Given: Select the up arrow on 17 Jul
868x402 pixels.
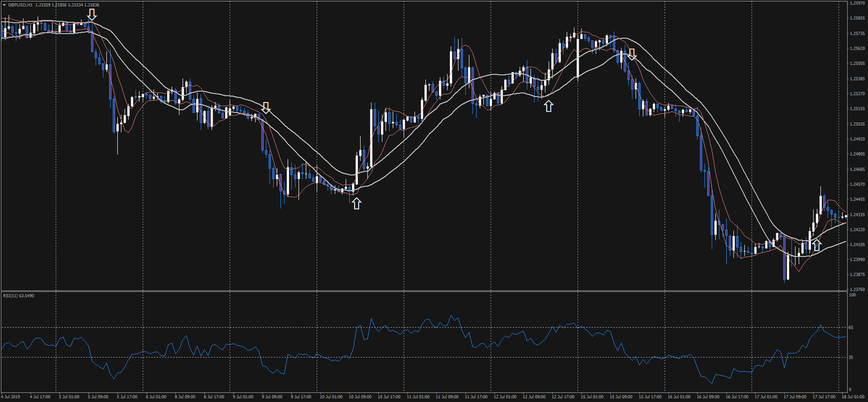Looking at the screenshot, I should 816,245.
